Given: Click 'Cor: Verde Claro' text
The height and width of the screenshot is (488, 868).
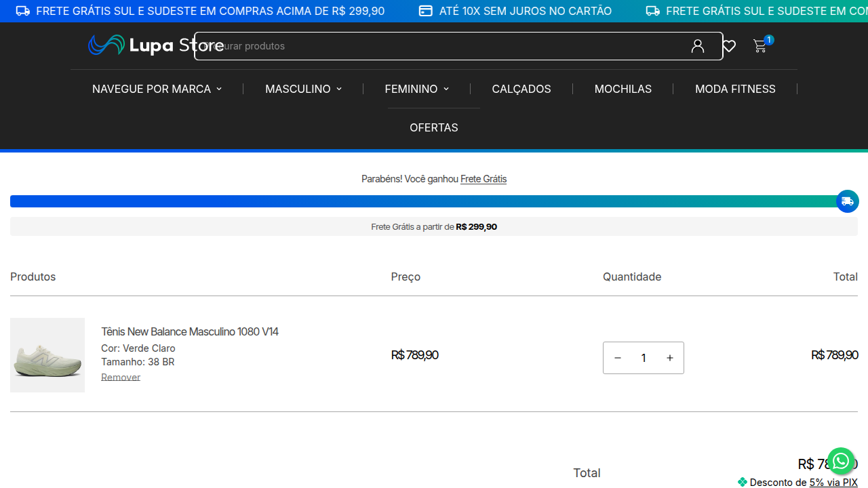Looking at the screenshot, I should point(138,348).
